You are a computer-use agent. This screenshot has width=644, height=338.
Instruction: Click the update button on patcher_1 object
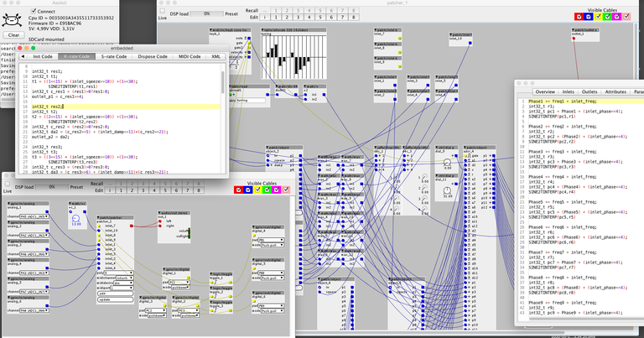pos(116,299)
